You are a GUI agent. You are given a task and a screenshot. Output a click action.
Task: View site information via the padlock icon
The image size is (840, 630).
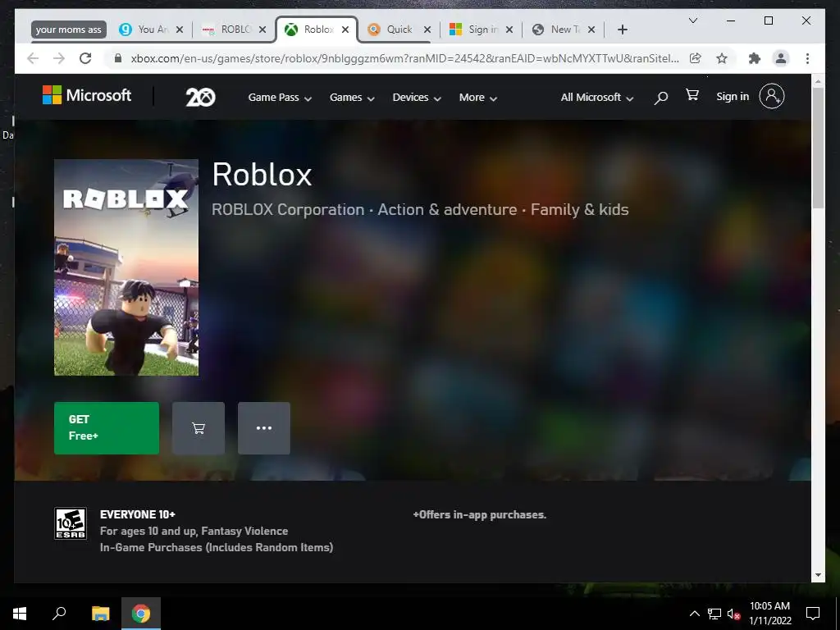(x=118, y=58)
